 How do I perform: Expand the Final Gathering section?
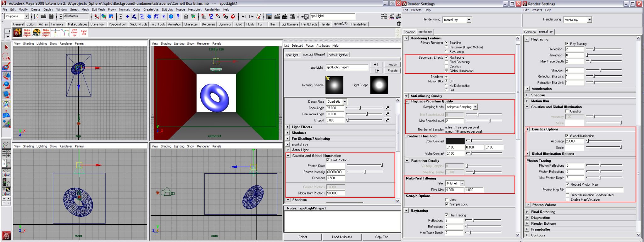click(x=527, y=212)
